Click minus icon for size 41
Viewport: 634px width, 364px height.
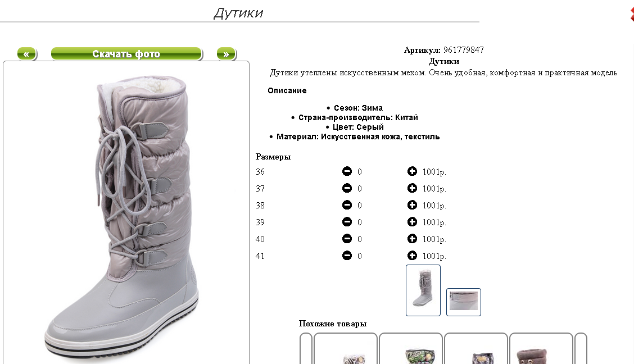[x=347, y=256]
